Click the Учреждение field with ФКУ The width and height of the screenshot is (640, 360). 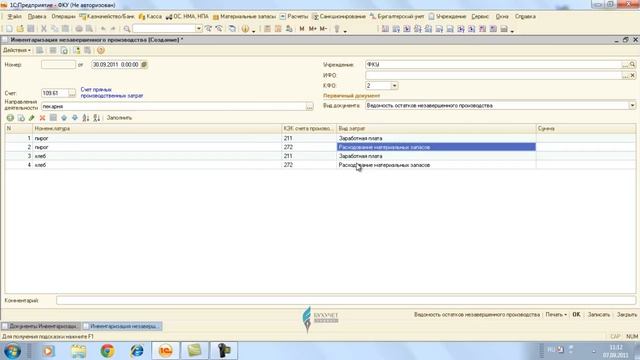click(x=493, y=64)
